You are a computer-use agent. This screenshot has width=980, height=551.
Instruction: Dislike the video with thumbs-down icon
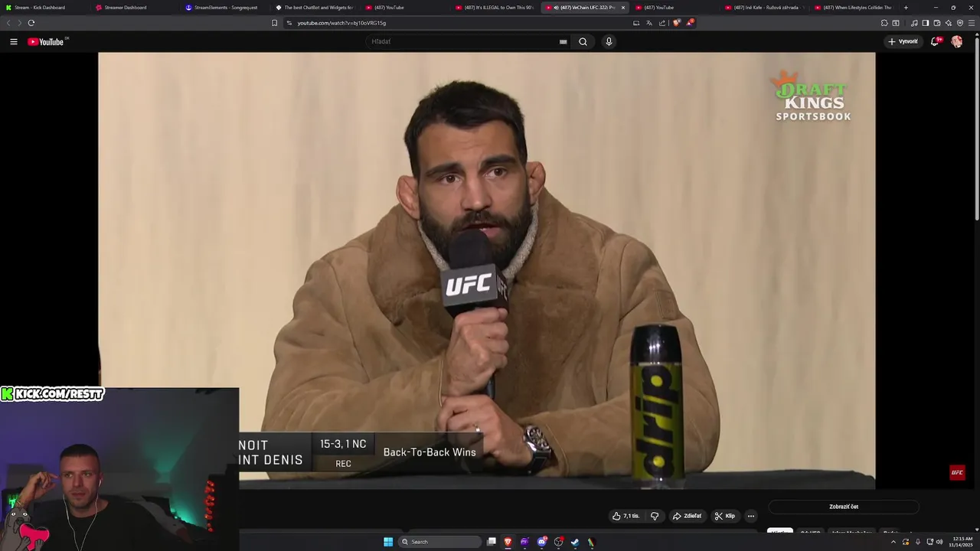coord(655,516)
